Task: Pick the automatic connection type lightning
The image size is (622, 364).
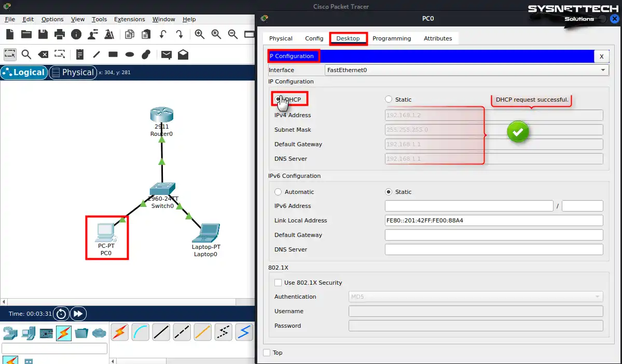Action: click(119, 332)
